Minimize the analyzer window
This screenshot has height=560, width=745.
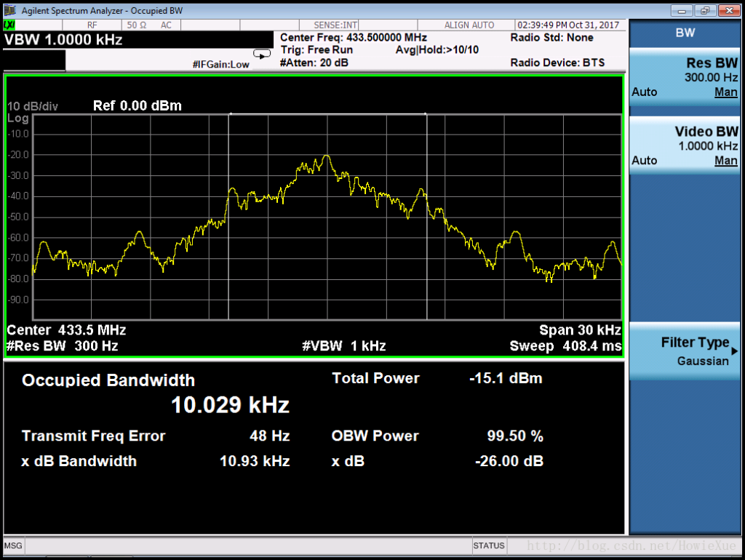pyautogui.click(x=682, y=10)
